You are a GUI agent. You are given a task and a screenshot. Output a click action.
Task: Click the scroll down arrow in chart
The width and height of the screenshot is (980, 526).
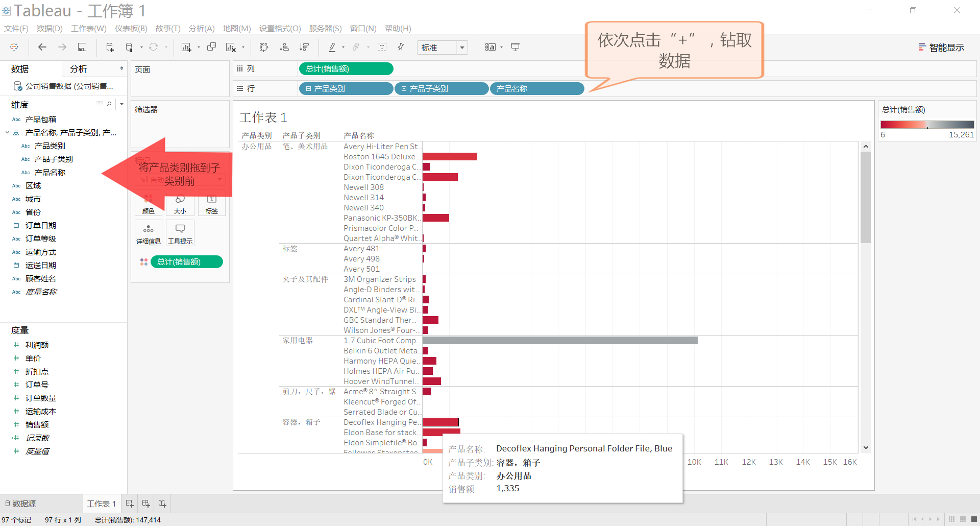(866, 448)
